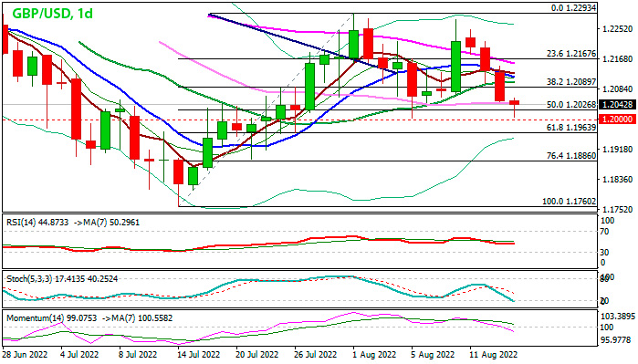The width and height of the screenshot is (638, 364).
Task: Click the 11 Aug 2022 date label
Action: tap(493, 355)
